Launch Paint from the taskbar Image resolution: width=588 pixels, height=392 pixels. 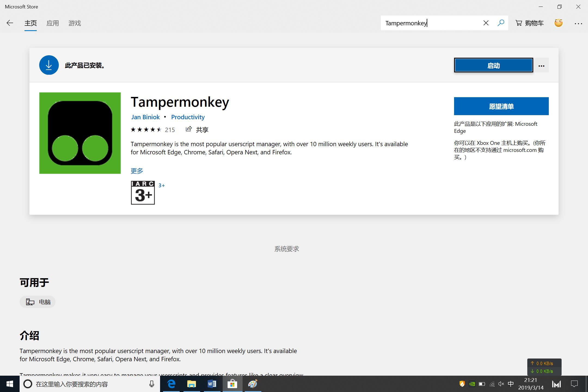tap(252, 384)
